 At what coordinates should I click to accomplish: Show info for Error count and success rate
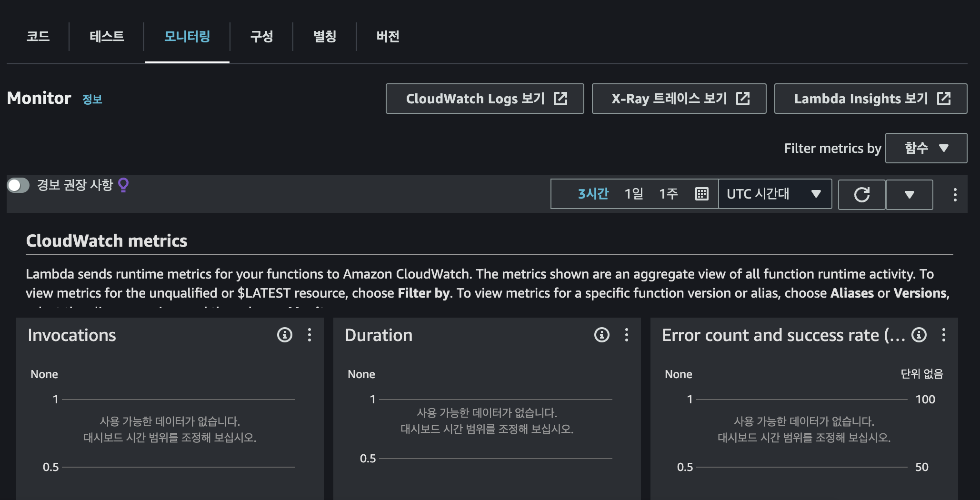tap(919, 335)
